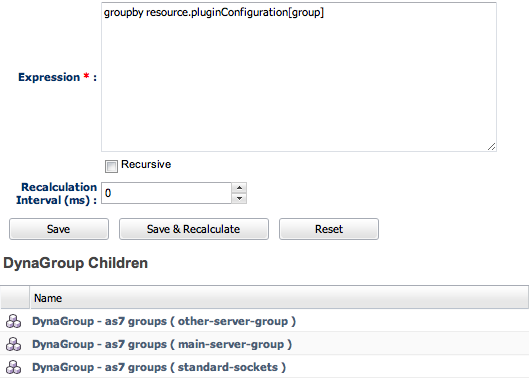Click the Recalculation Interval input field
529x379 pixels.
(x=166, y=193)
